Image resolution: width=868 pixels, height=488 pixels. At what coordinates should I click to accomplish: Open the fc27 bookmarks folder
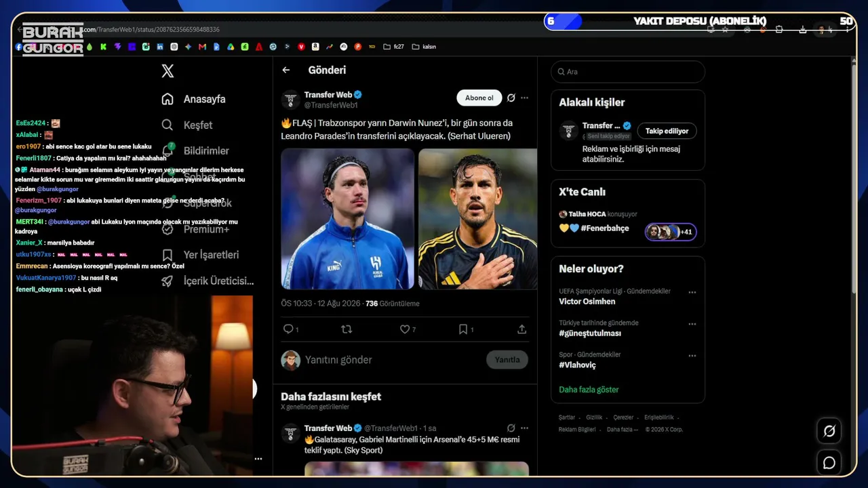coord(393,47)
